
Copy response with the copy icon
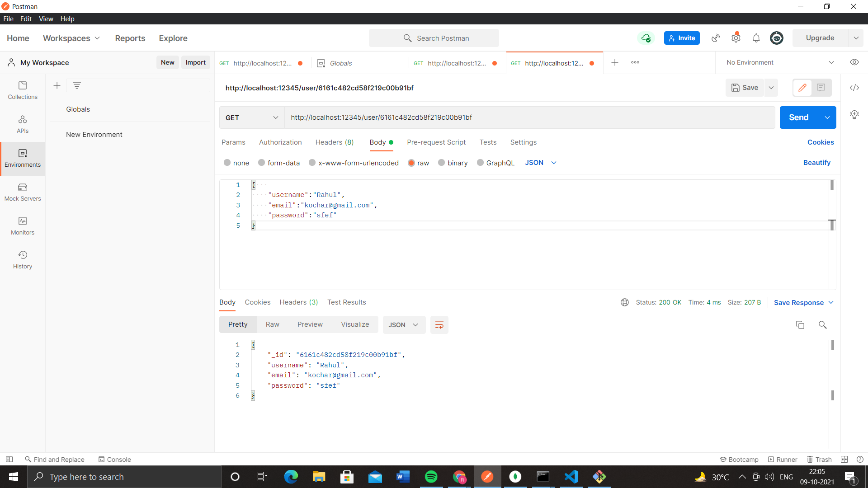coord(800,325)
